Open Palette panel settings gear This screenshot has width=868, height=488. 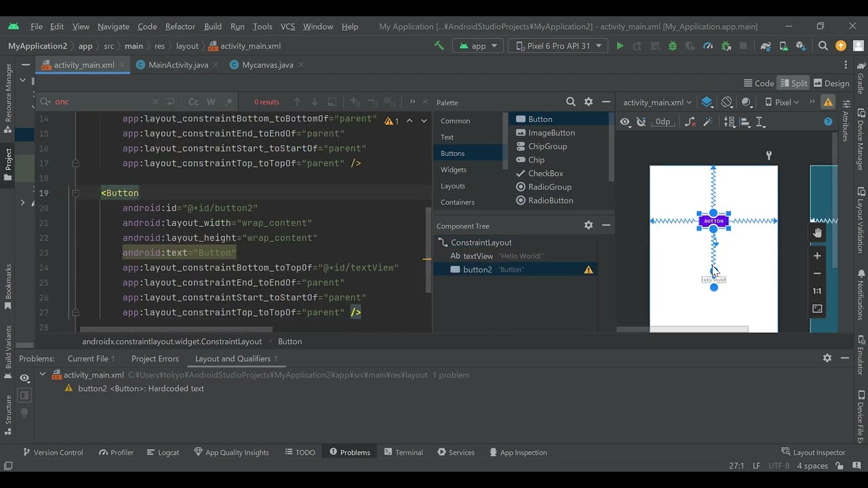click(x=589, y=102)
